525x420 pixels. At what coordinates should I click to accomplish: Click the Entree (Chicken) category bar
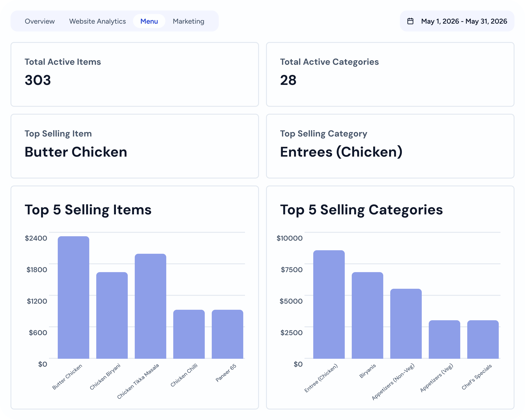[329, 304]
